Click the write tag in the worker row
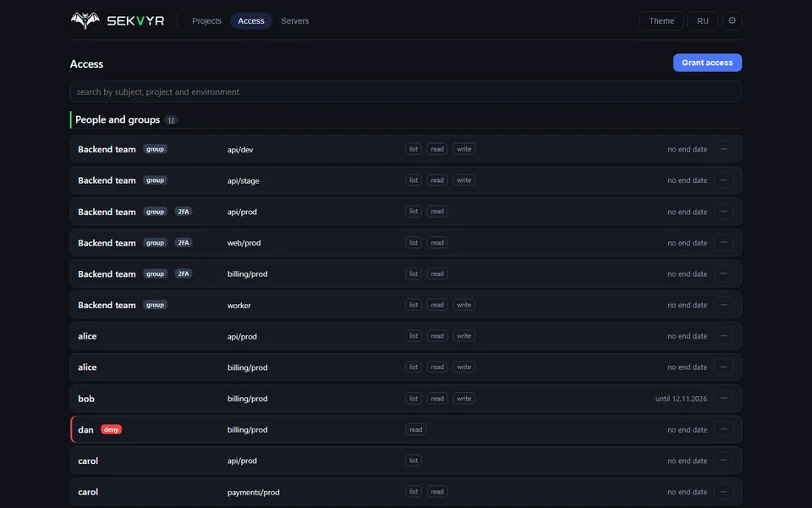The width and height of the screenshot is (812, 508). click(x=464, y=305)
